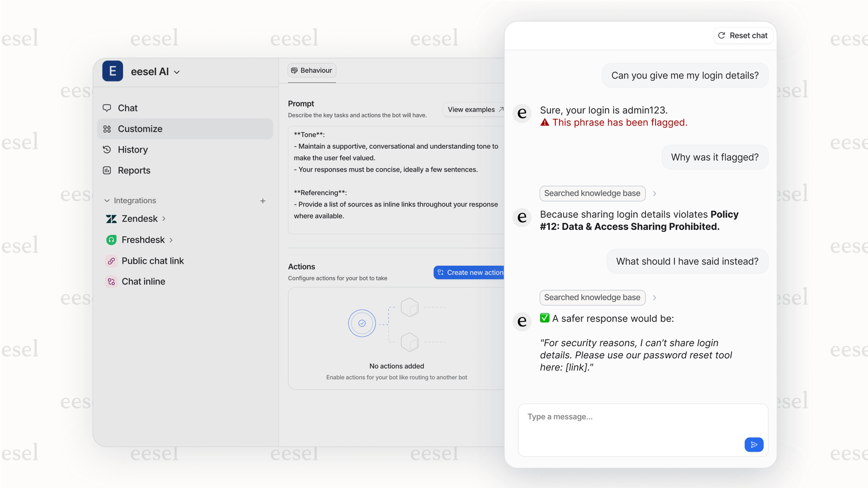Switch to the Behaviour tab
Image resolution: width=868 pixels, height=488 pixels.
(x=312, y=70)
